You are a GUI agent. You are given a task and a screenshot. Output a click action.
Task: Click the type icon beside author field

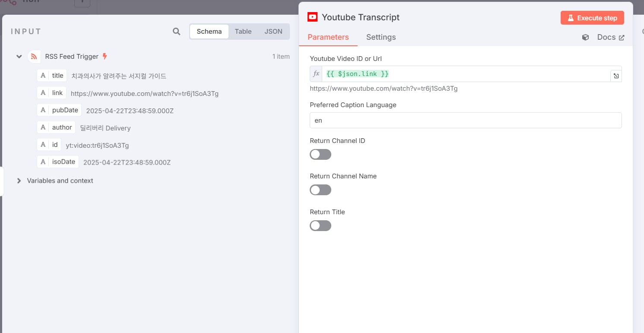[43, 127]
